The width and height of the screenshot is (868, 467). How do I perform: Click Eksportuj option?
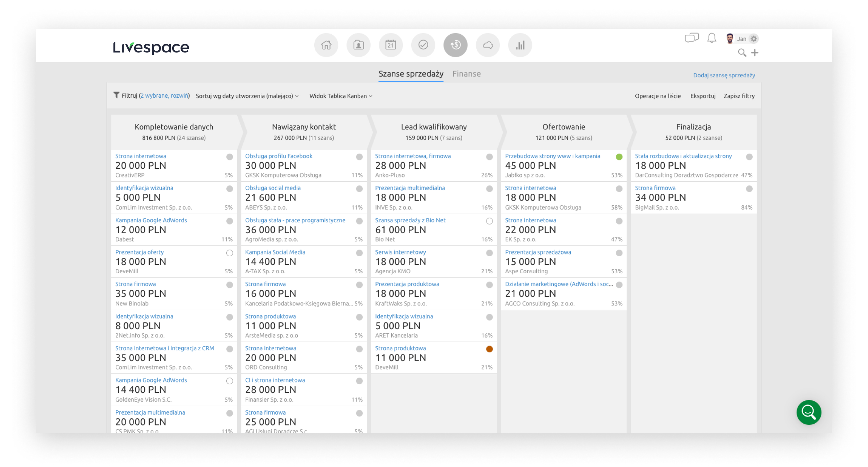click(x=703, y=96)
